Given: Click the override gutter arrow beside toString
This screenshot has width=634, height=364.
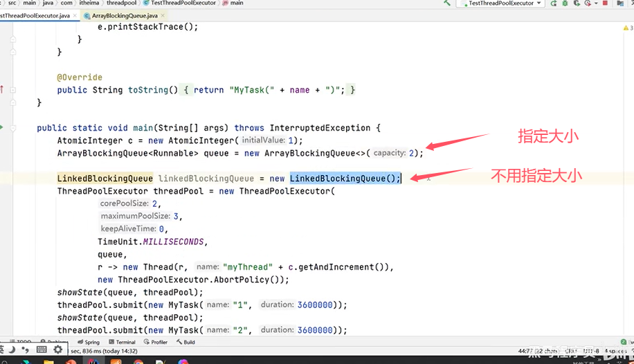Looking at the screenshot, I should (2, 89).
